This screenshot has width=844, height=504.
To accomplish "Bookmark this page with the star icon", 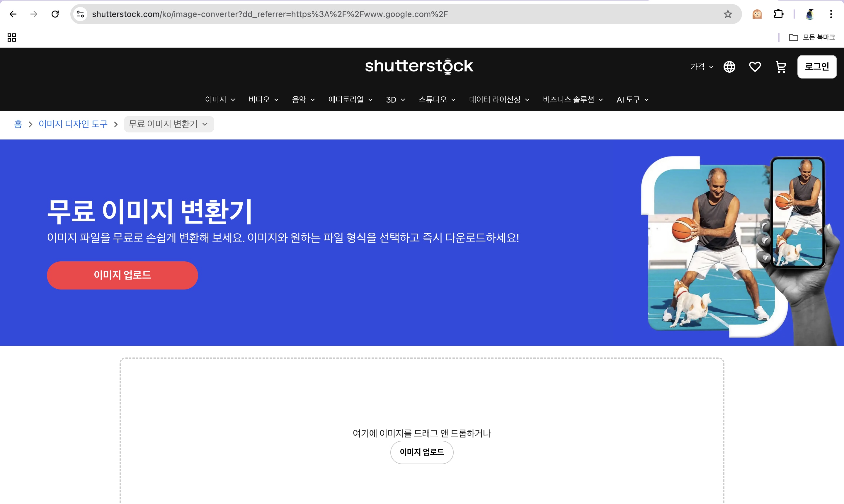I will point(727,14).
